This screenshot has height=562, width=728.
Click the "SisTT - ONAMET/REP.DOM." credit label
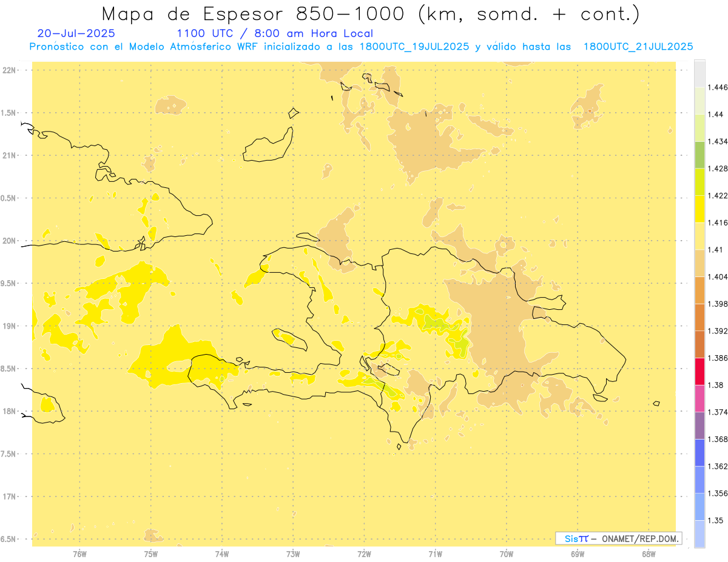pyautogui.click(x=618, y=538)
